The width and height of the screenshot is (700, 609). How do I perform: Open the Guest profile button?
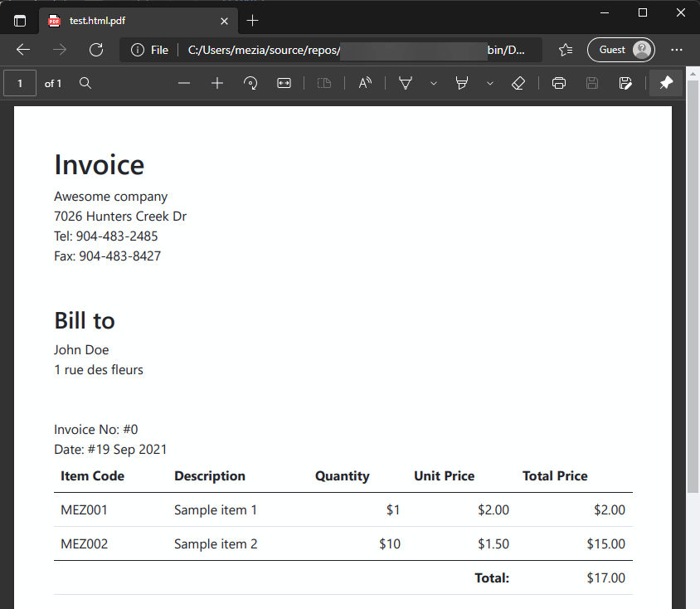[620, 50]
